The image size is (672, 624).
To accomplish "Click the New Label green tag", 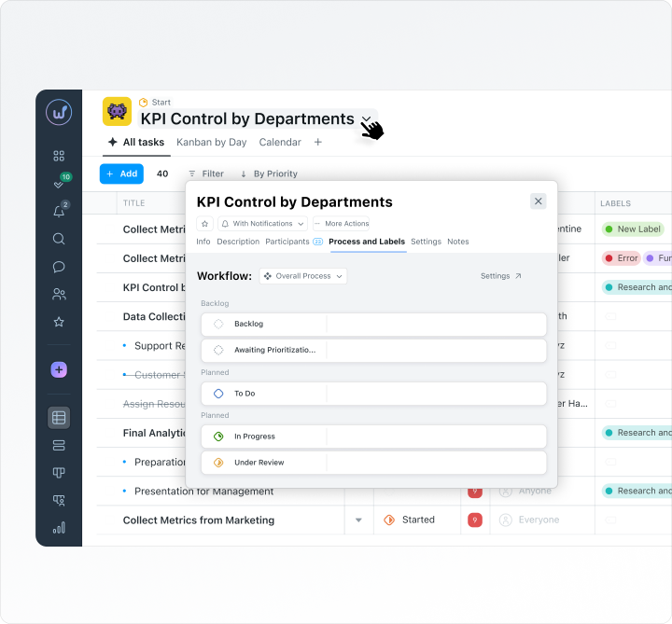I will pyautogui.click(x=633, y=229).
